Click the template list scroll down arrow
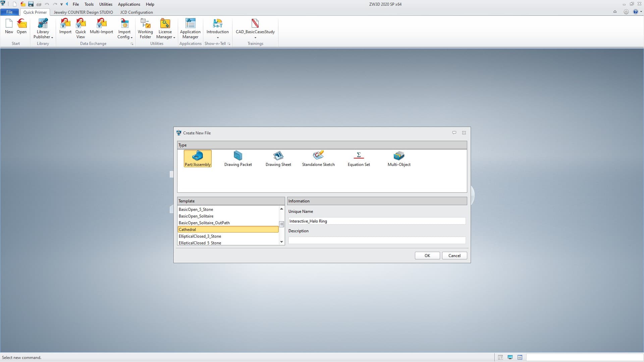 [x=281, y=242]
